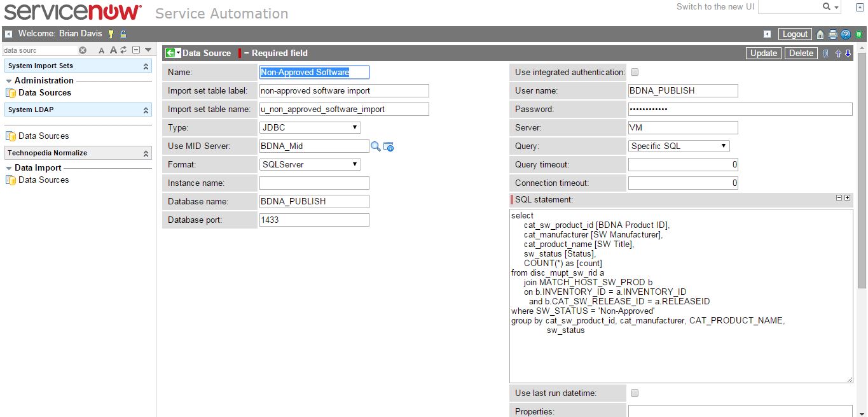868x417 pixels.
Task: Open Data Sources under Administration
Action: click(x=45, y=93)
